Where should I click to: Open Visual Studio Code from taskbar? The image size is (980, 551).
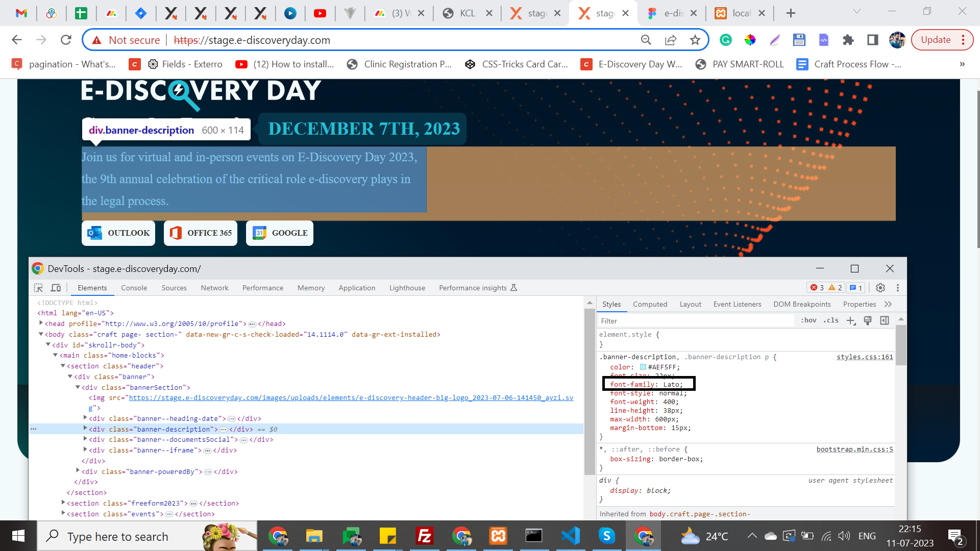pos(571,536)
